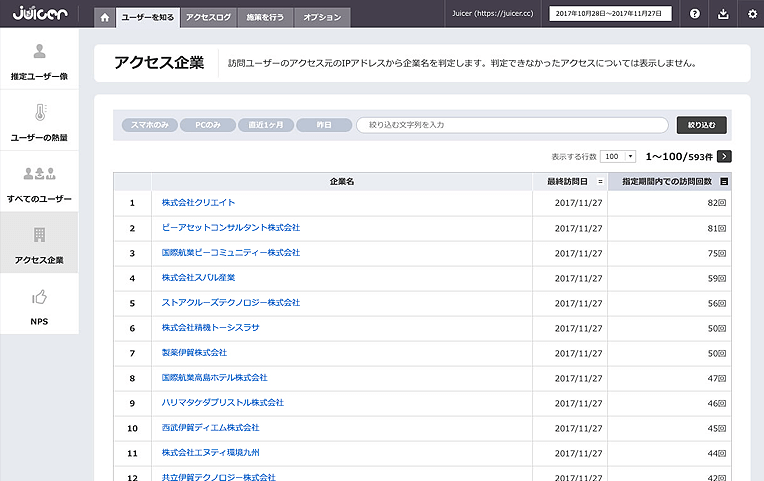Toggle the 昨日 filter
Viewport: 764px width, 481px height.
tap(324, 125)
